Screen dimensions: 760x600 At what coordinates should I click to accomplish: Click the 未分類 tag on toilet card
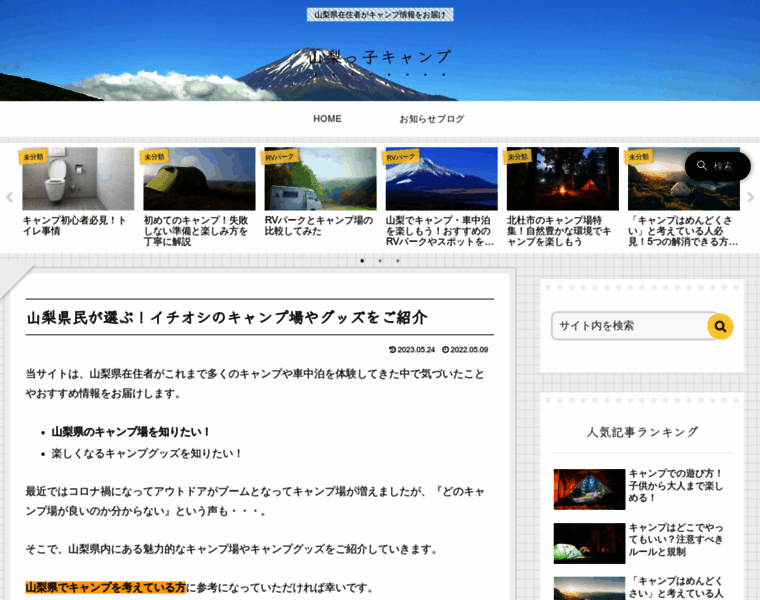pos(33,157)
